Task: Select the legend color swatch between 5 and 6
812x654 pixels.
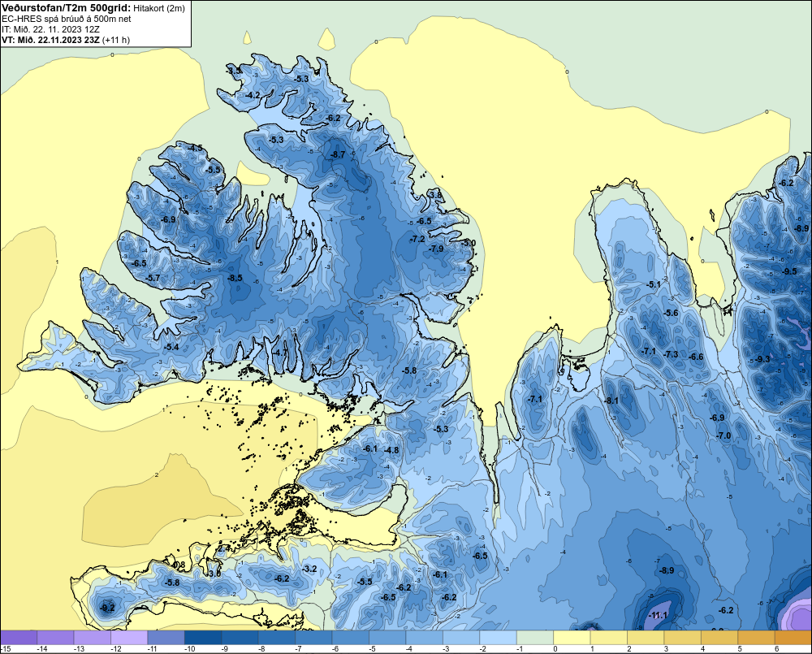Action: coord(757,638)
